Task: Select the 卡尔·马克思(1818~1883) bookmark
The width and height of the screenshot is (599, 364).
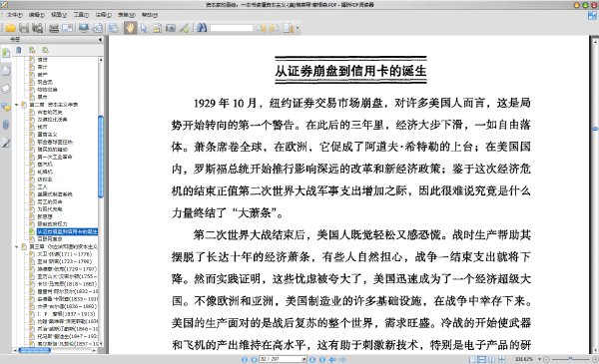Action: (x=67, y=284)
